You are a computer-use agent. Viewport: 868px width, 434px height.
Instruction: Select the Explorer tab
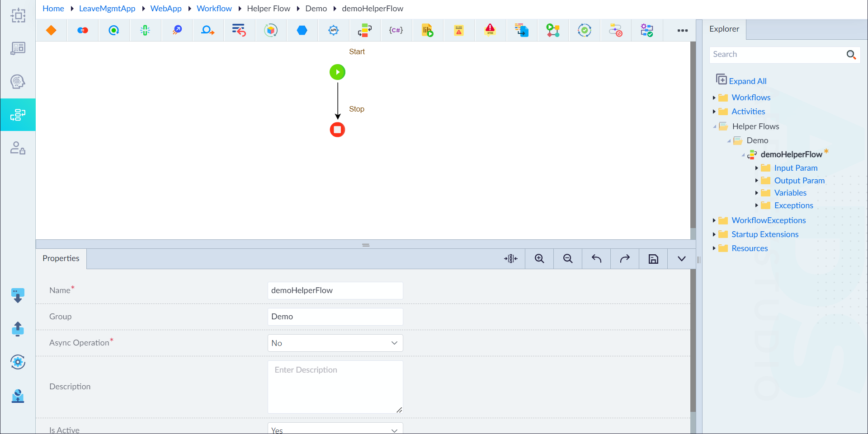724,29
